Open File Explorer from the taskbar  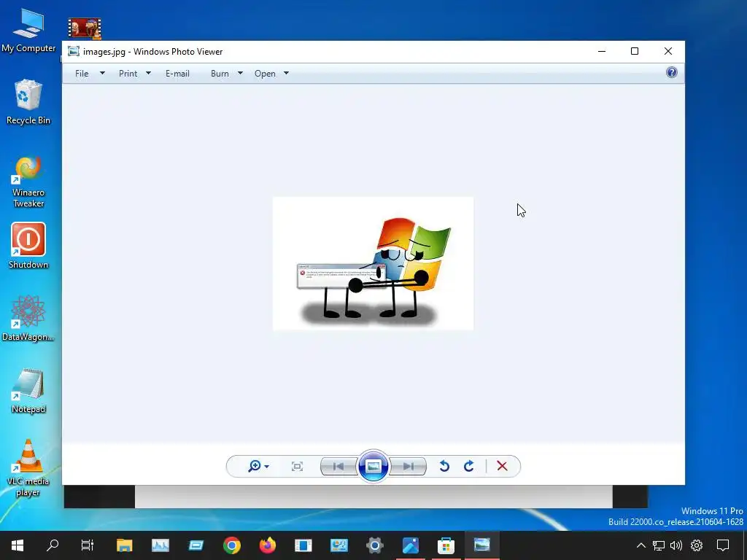click(x=124, y=545)
